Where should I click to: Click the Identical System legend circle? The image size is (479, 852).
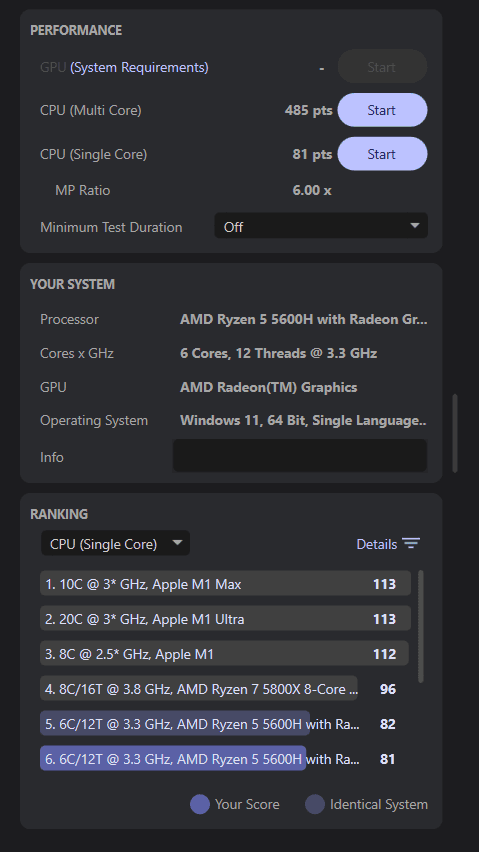[x=315, y=804]
